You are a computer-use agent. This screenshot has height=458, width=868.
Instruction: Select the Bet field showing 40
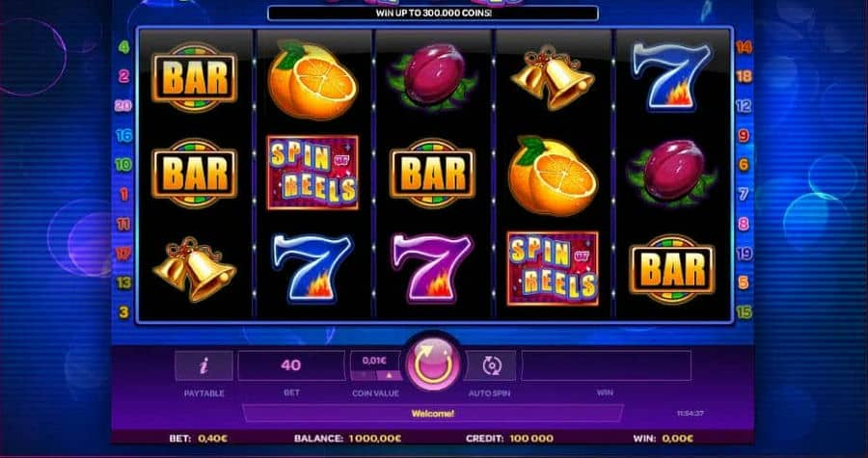click(x=291, y=365)
